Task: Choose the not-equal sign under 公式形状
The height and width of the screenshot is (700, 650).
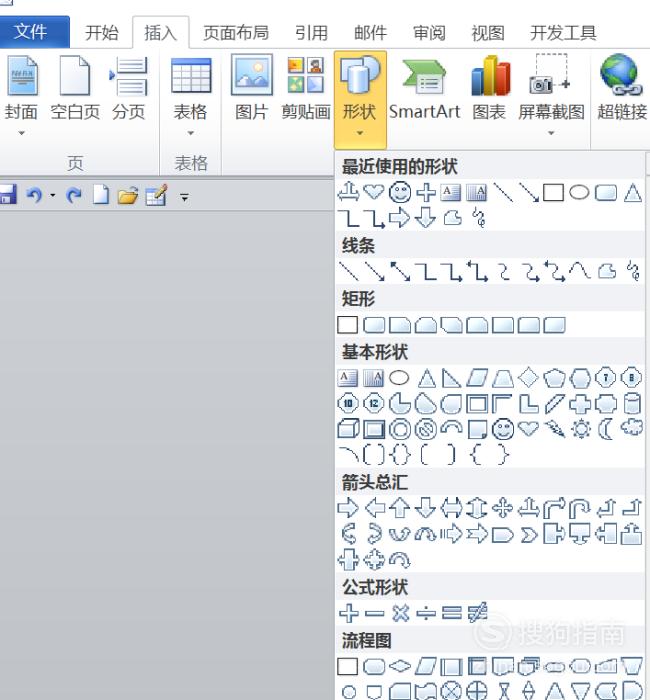Action: click(477, 613)
